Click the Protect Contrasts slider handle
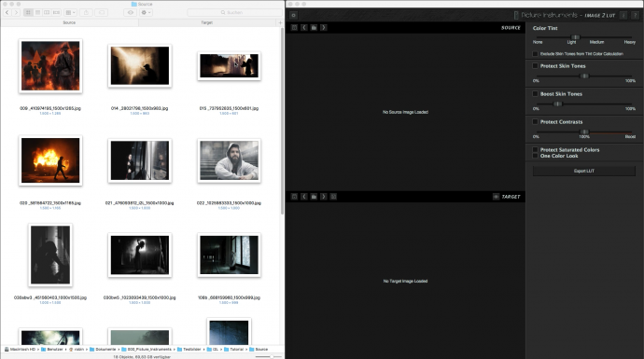Screen dimensions: 644x359 pyautogui.click(x=584, y=131)
